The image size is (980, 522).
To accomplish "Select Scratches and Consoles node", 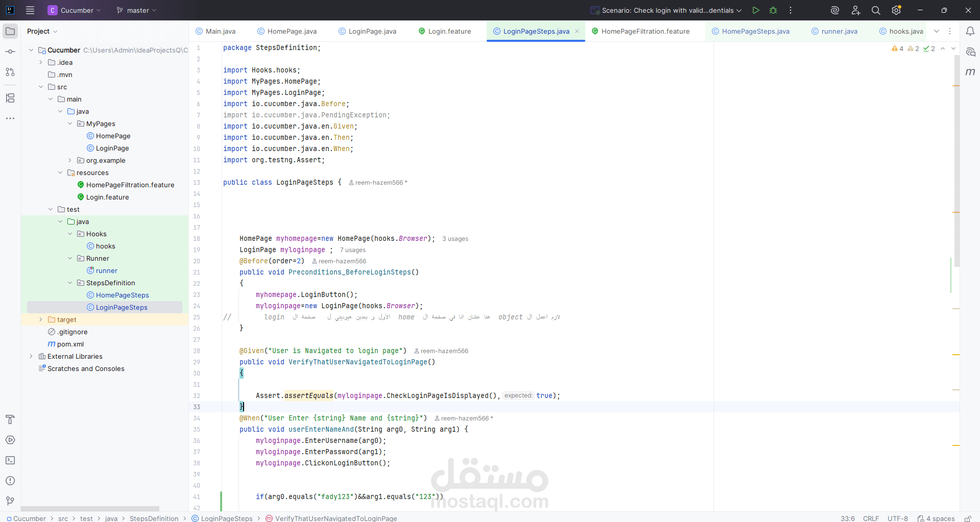I will pos(86,368).
